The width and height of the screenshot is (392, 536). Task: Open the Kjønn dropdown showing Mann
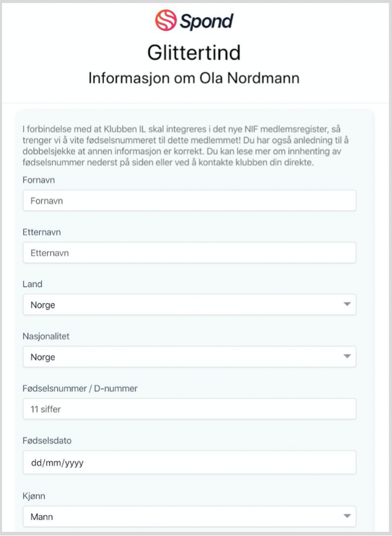pos(189,517)
